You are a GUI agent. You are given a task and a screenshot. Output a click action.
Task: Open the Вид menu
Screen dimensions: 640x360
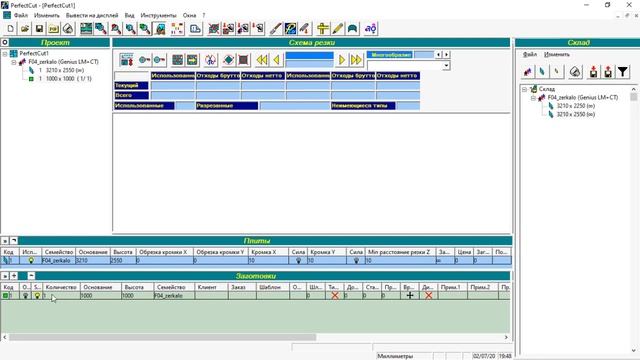[x=129, y=15]
